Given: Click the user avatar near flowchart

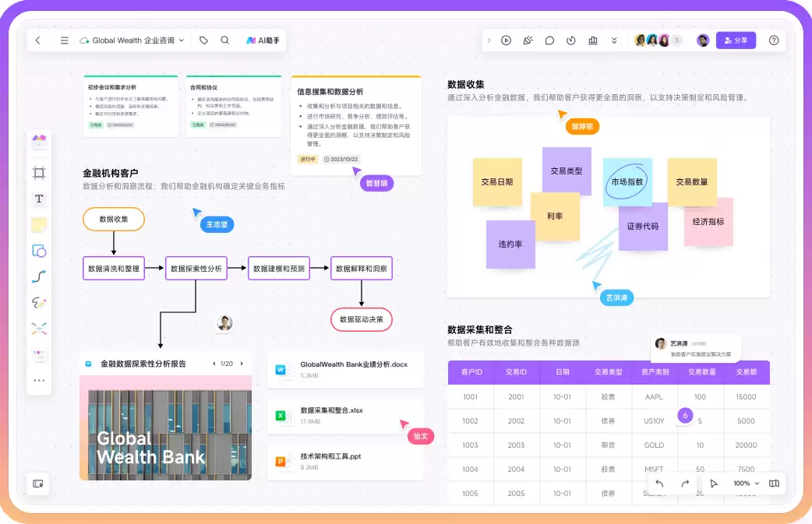Looking at the screenshot, I should point(224,323).
